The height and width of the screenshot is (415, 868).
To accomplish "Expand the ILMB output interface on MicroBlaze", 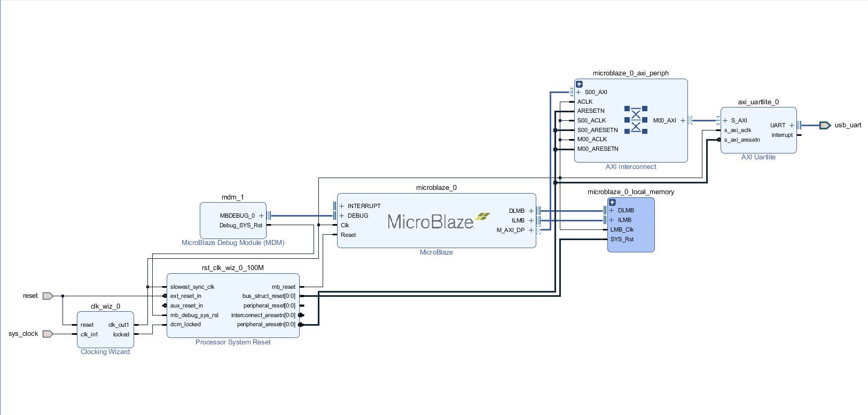I will pyautogui.click(x=531, y=220).
